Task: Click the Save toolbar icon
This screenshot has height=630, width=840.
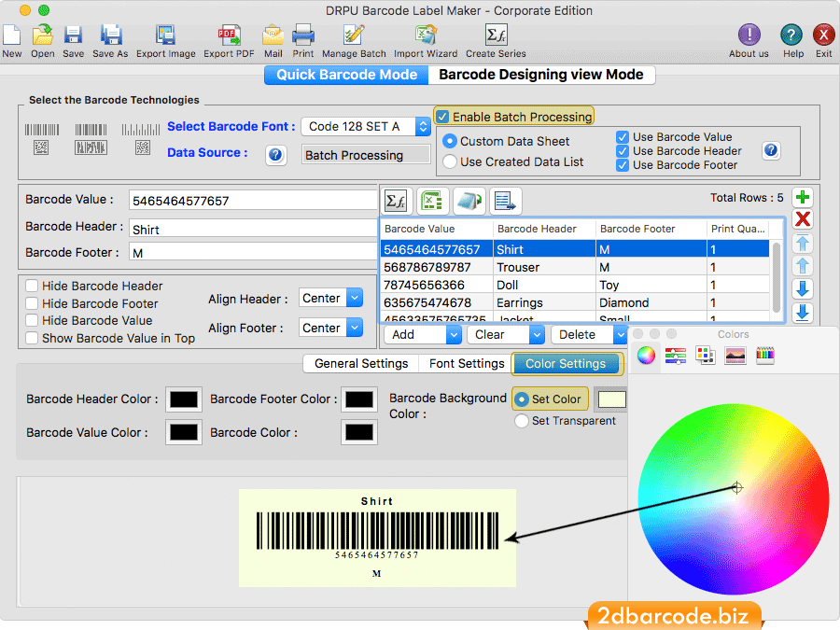Action: [73, 35]
